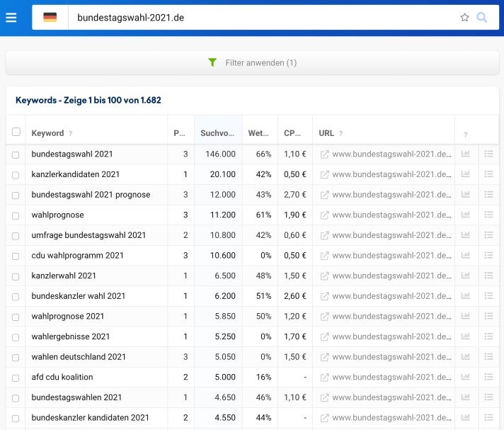
Task: Sort by Suchvolumen column header
Action: pyautogui.click(x=217, y=133)
